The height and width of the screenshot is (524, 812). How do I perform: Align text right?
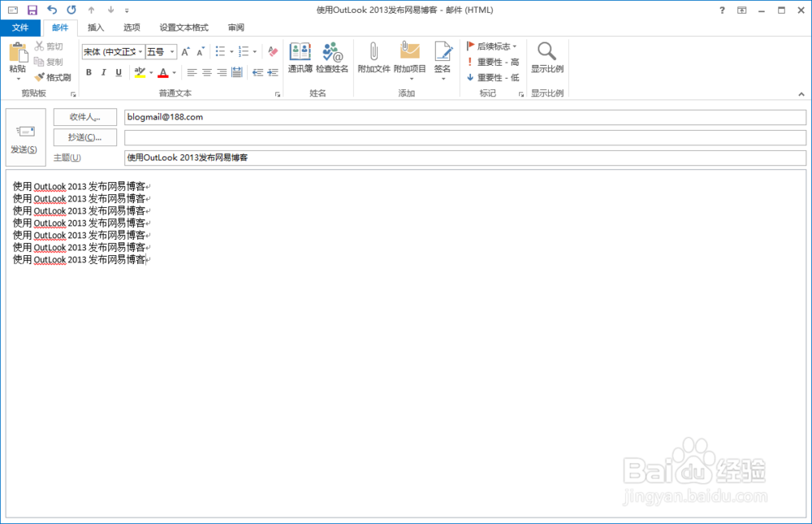(222, 72)
